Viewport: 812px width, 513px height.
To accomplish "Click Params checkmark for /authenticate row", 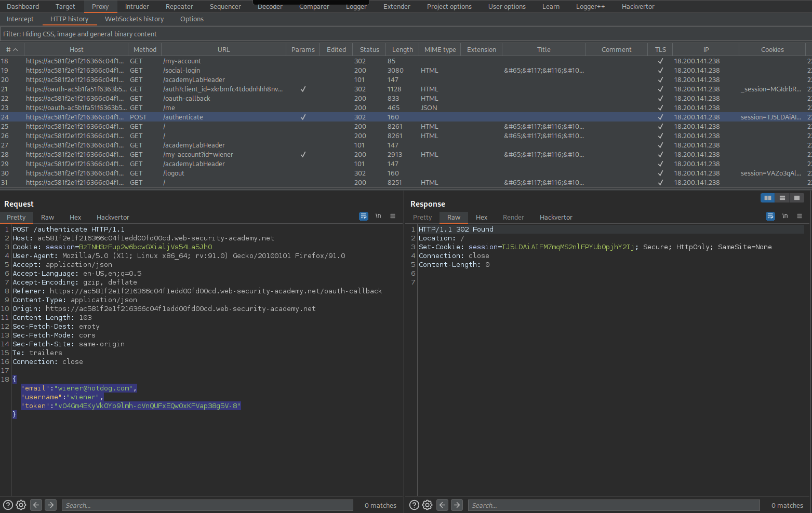I will 303,117.
